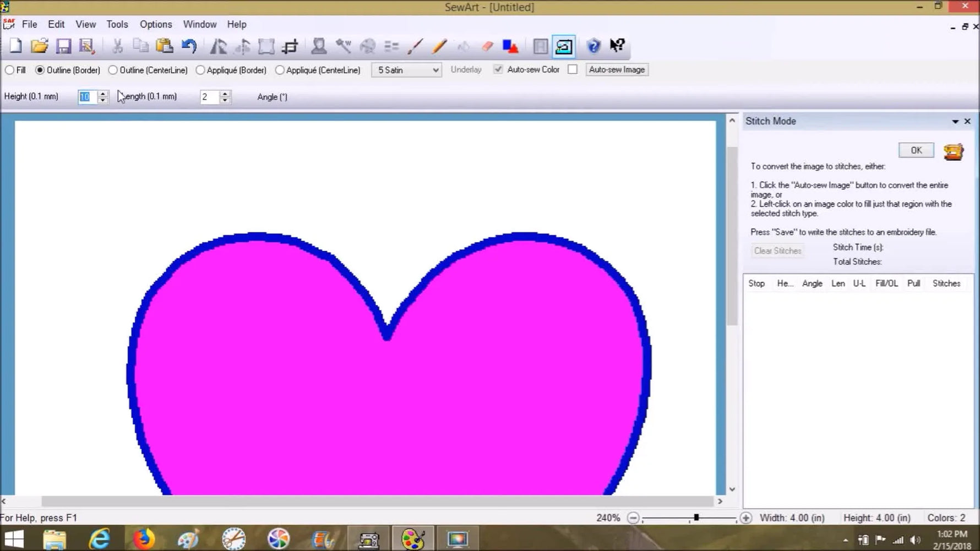This screenshot has width=980, height=551.
Task: Select the Paste tool in the toolbar
Action: (x=165, y=46)
